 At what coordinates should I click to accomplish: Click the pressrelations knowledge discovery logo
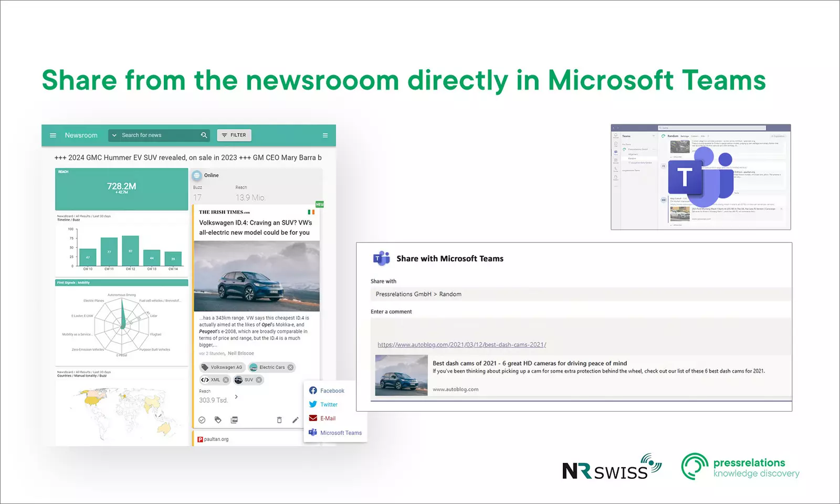(740, 467)
